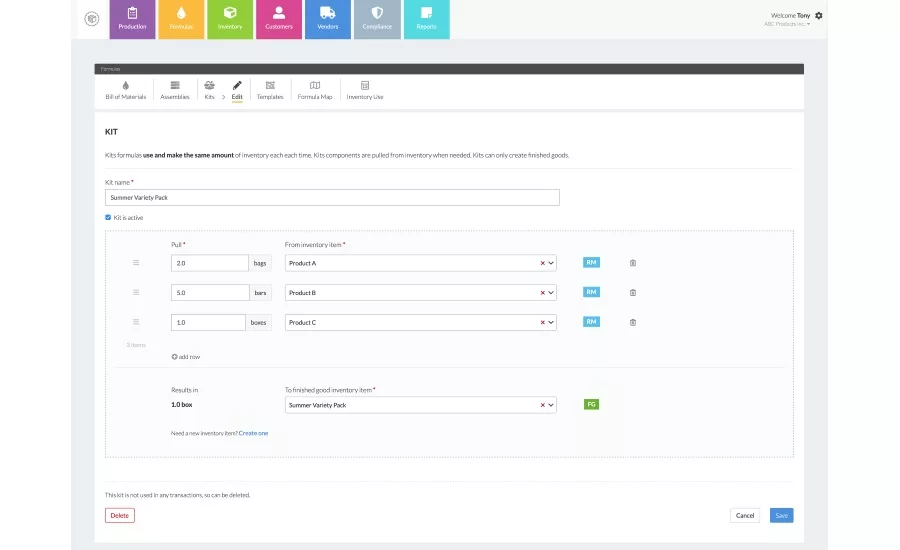
Task: Open the Compliance module tile
Action: 377,19
